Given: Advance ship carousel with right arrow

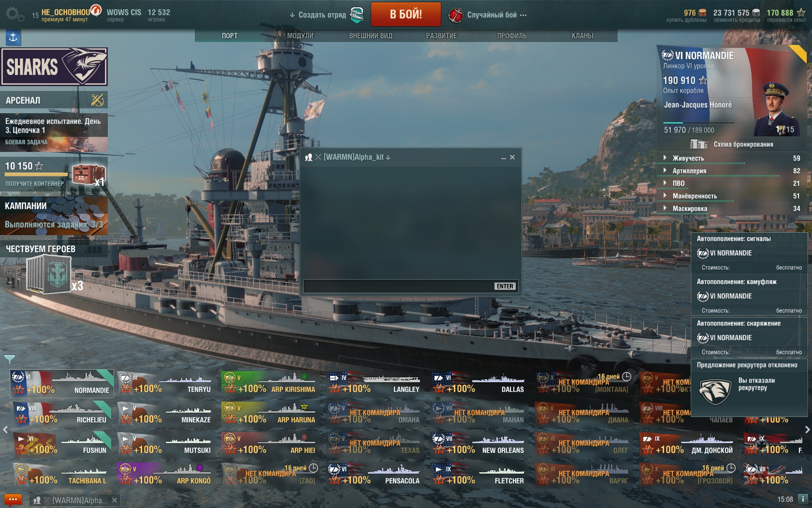Looking at the screenshot, I should click(807, 430).
